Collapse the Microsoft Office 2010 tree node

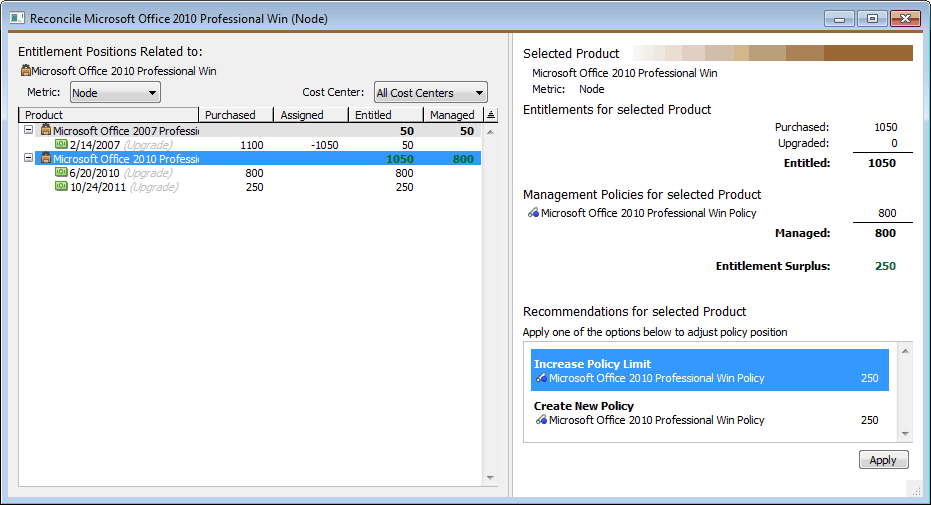[28, 158]
